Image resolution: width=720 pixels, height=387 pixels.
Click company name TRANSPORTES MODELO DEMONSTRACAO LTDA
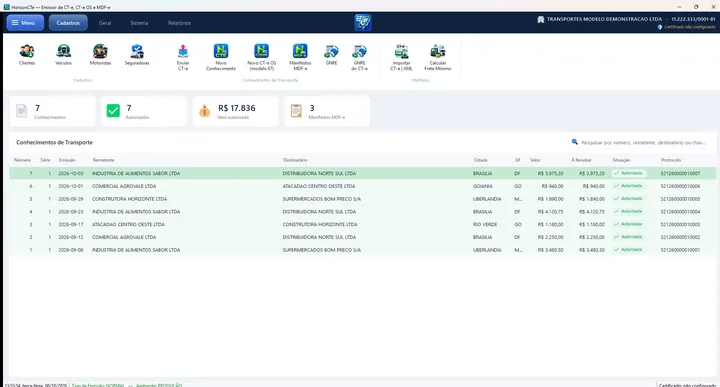pyautogui.click(x=604, y=19)
